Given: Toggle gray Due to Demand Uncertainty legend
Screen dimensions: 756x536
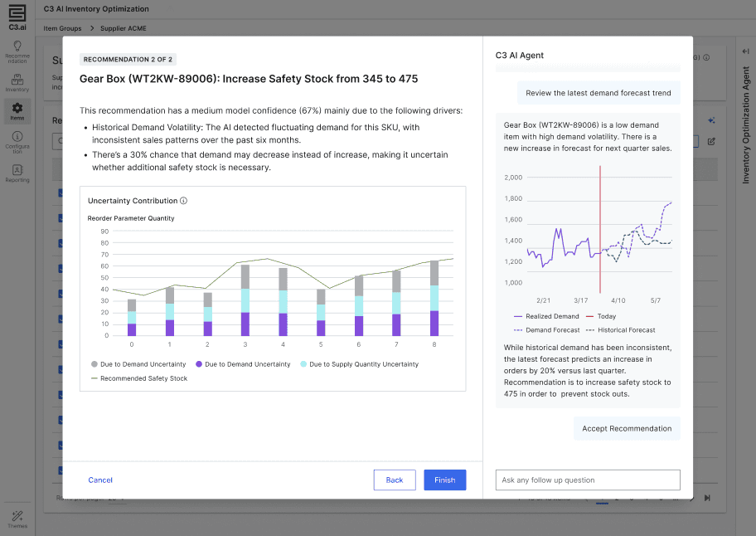Looking at the screenshot, I should click(138, 364).
